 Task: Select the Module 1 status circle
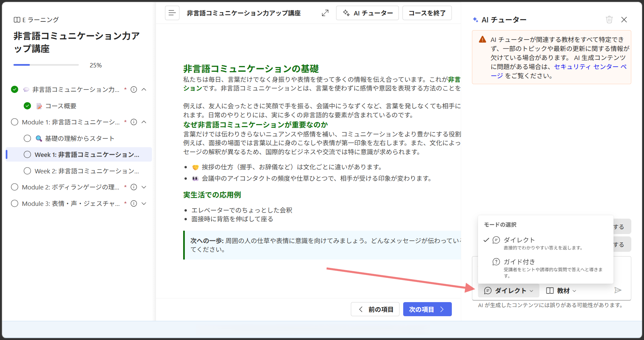coord(14,122)
